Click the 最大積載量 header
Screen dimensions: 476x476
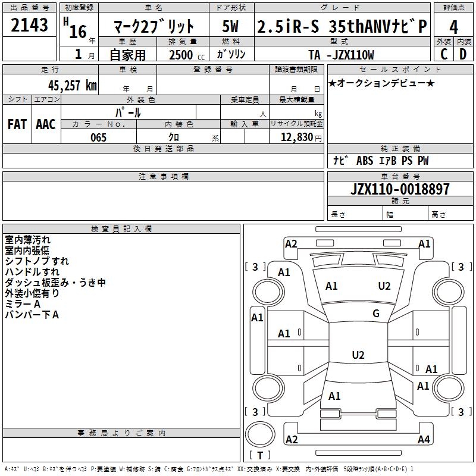[296, 99]
